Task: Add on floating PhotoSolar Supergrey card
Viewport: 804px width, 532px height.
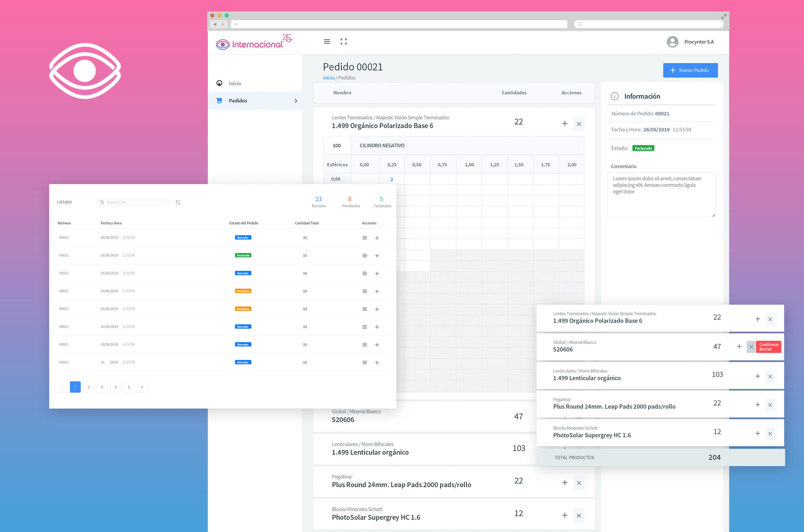Action: (x=757, y=434)
